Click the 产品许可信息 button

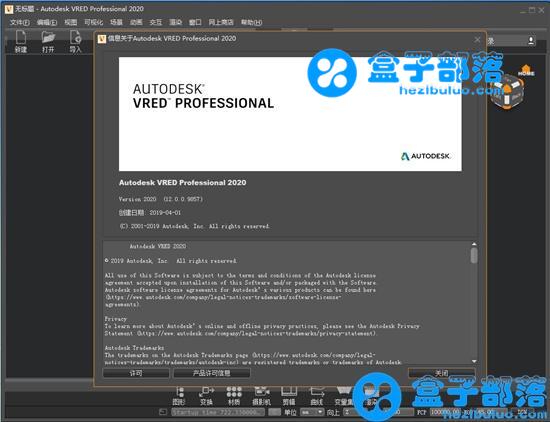click(212, 373)
